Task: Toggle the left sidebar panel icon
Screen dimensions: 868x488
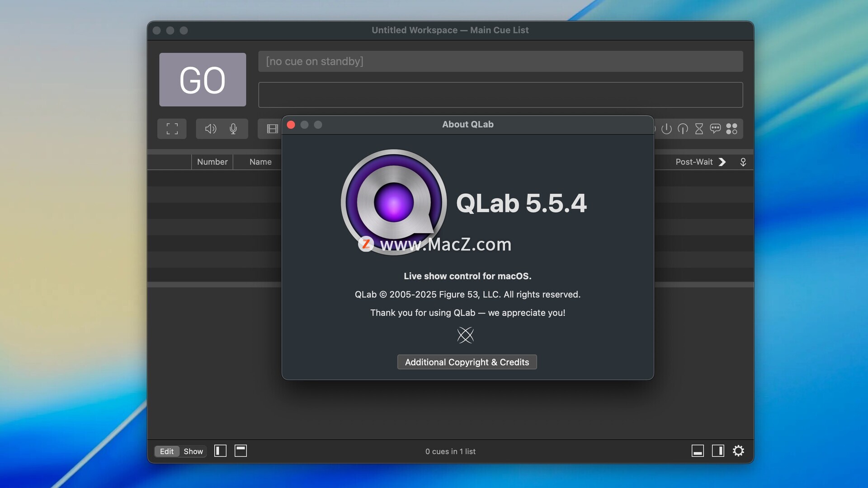Action: tap(220, 450)
